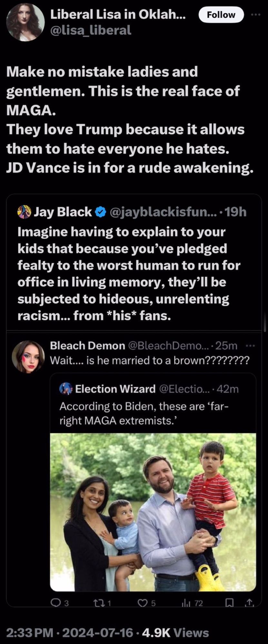Open the quoted Jay Black tweet text

tap(129, 273)
